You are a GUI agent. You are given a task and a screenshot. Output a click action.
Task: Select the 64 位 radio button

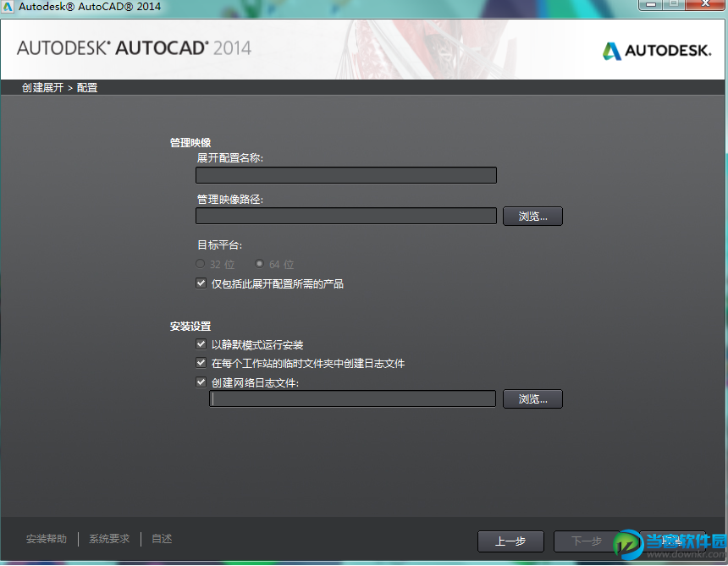point(260,264)
